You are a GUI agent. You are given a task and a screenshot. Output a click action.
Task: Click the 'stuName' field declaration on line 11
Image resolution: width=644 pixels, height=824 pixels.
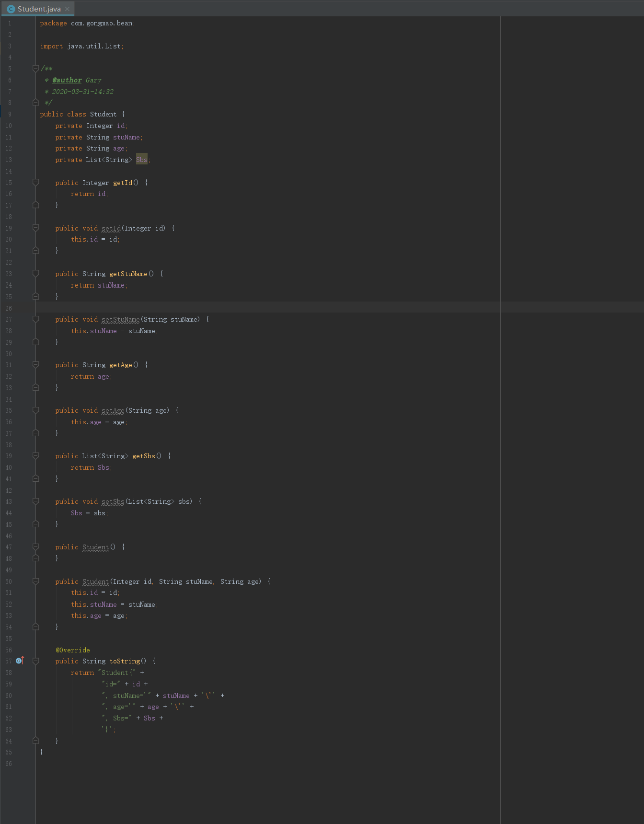[x=126, y=137]
